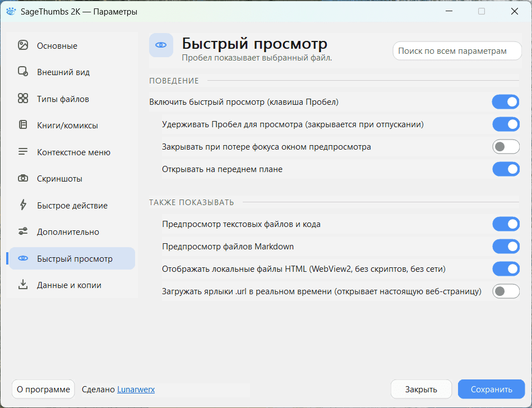This screenshot has width=532, height=408.
Task: Toggle Отображать локальные файлы HTML switch
Action: tap(506, 268)
